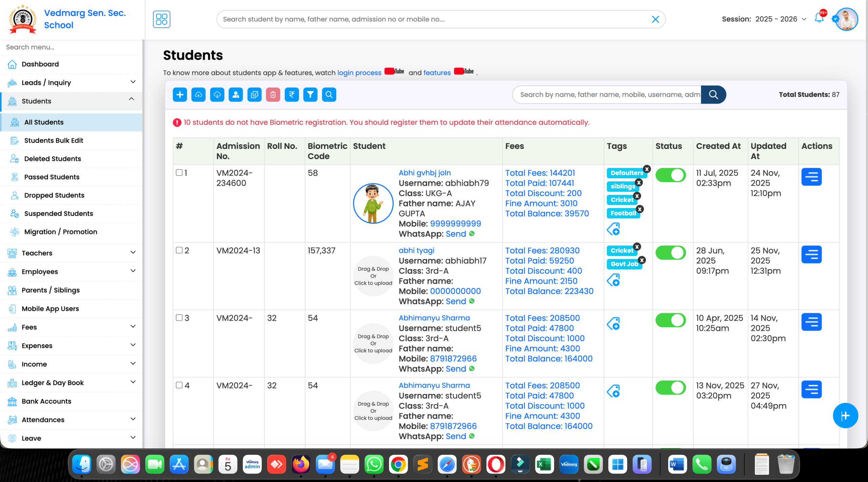Select the cloud upload import icon
This screenshot has width=868, height=482.
pyautogui.click(x=198, y=95)
